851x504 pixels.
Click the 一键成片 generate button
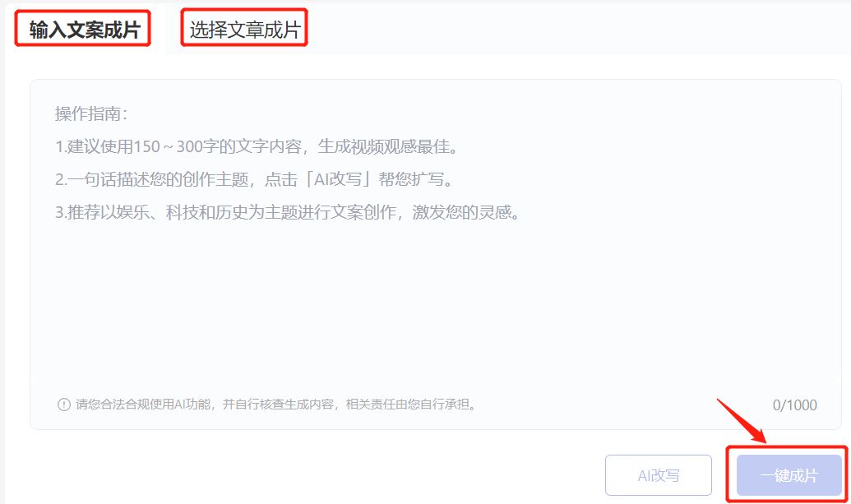789,475
